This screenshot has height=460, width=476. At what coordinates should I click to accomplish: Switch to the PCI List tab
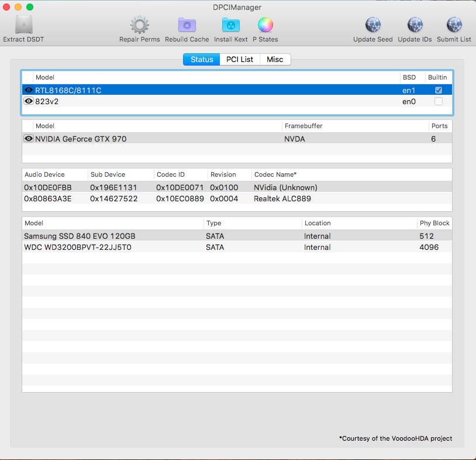point(240,60)
